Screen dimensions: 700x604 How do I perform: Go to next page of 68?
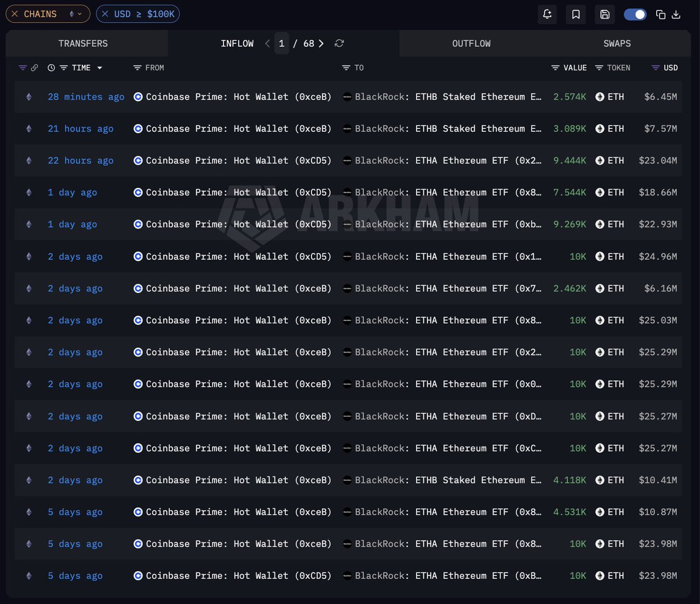click(321, 44)
